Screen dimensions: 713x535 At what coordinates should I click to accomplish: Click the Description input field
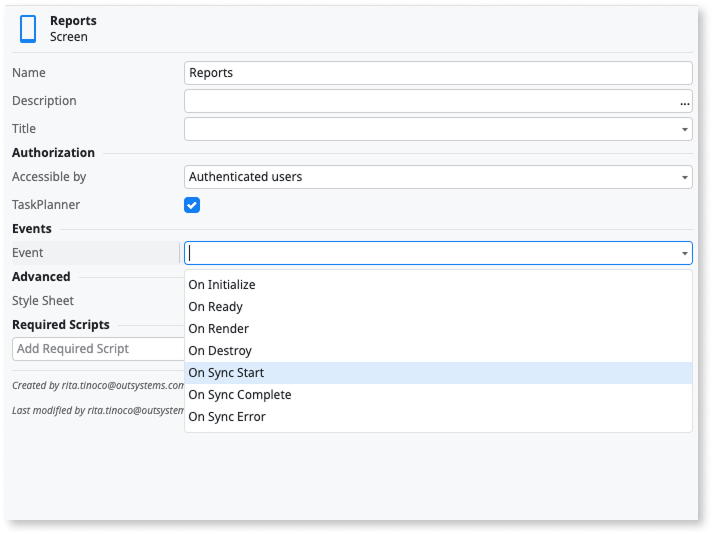click(x=438, y=101)
